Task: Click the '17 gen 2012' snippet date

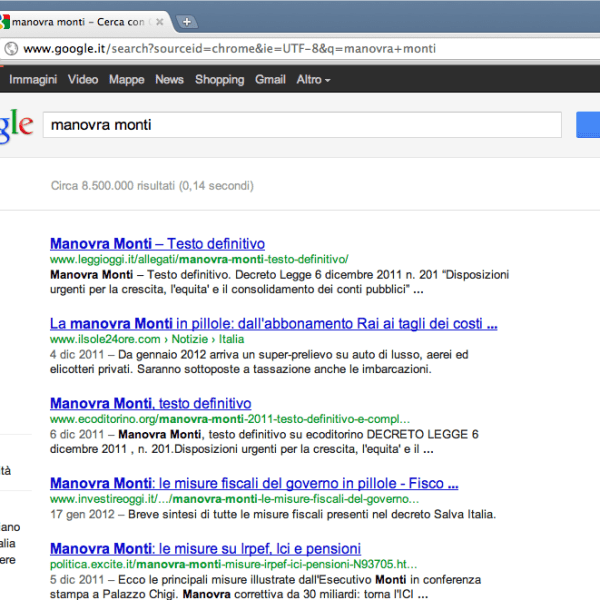Action: pyautogui.click(x=82, y=514)
